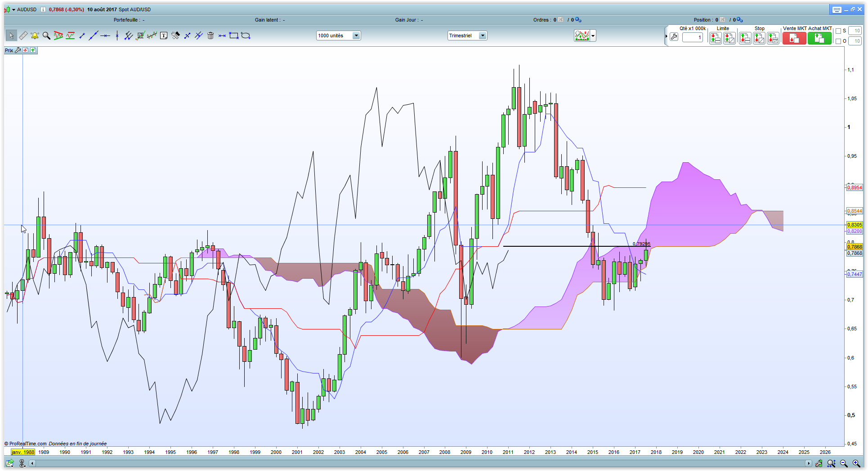Select the support and resistance pattern tool
Image resolution: width=868 pixels, height=471 pixels.
point(70,36)
